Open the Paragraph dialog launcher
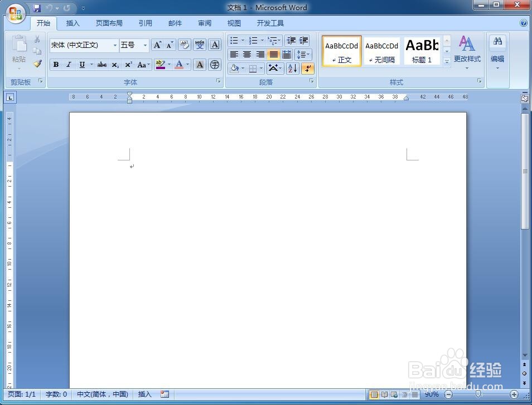Viewport: 532px width, 405px height. [x=311, y=81]
